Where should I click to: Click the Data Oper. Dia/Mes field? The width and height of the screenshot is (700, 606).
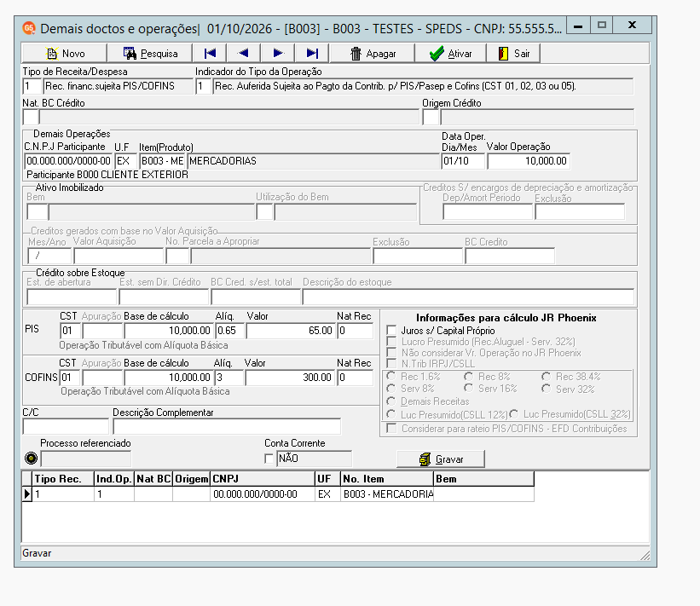[463, 161]
